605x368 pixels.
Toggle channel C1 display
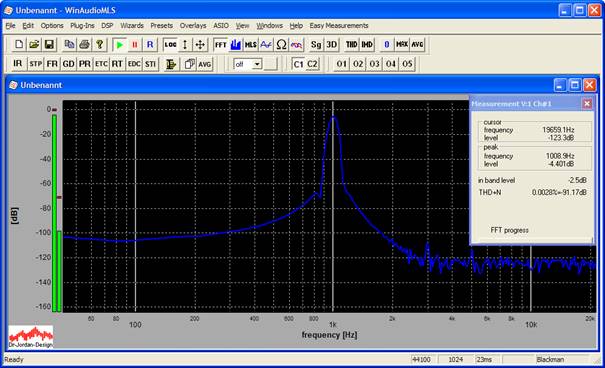[x=298, y=64]
